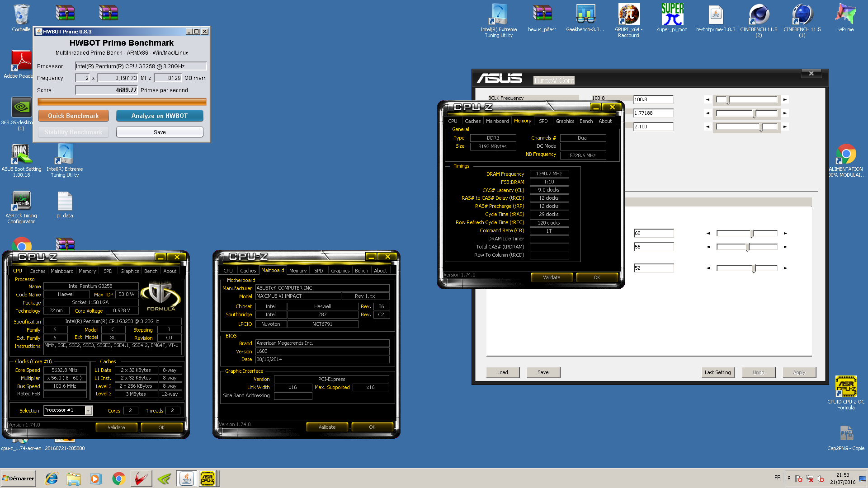
Task: Open About tab in Memory CPU-Z window
Action: 605,121
